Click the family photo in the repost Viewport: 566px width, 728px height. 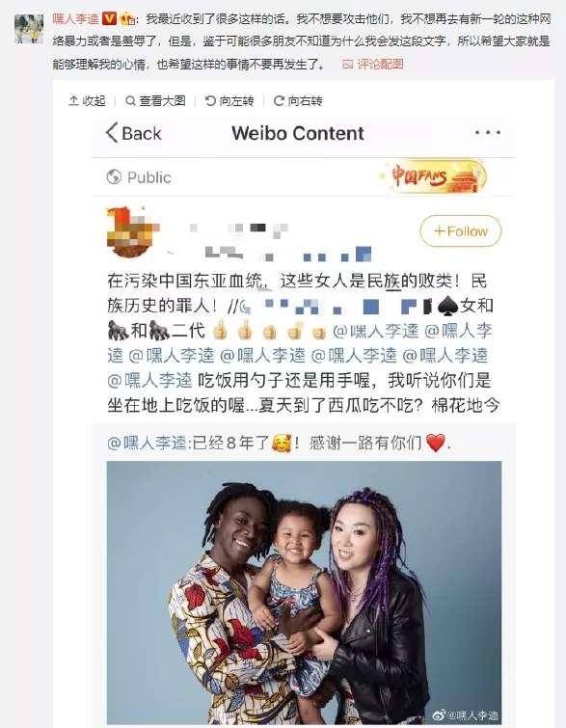[x=304, y=592]
